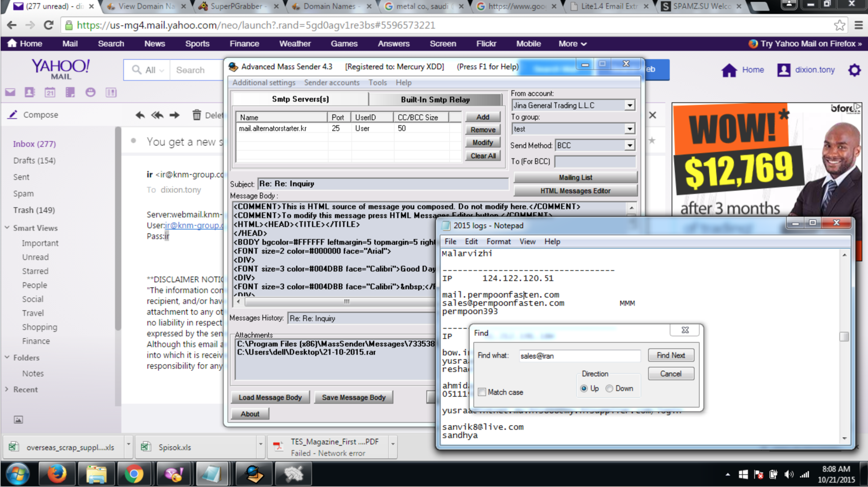Image resolution: width=868 pixels, height=487 pixels.
Task: Open Chrome from the taskbar
Action: click(134, 474)
